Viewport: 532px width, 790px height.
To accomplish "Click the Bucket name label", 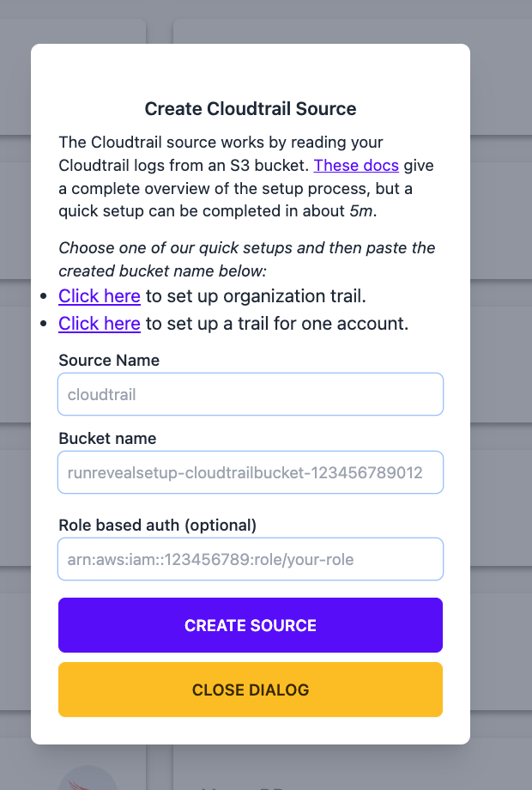I will tap(107, 438).
